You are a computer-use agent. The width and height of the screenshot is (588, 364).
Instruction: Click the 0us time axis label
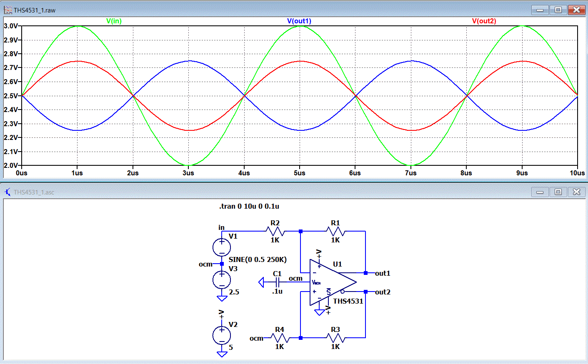[21, 173]
